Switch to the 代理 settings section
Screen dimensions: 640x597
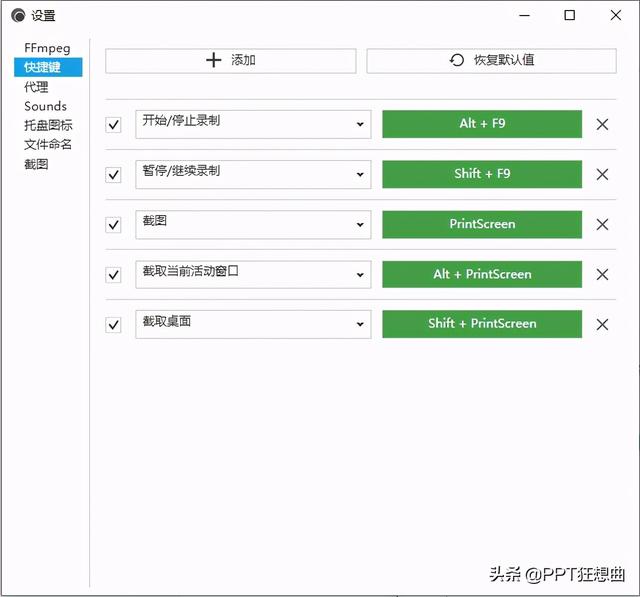[x=37, y=87]
